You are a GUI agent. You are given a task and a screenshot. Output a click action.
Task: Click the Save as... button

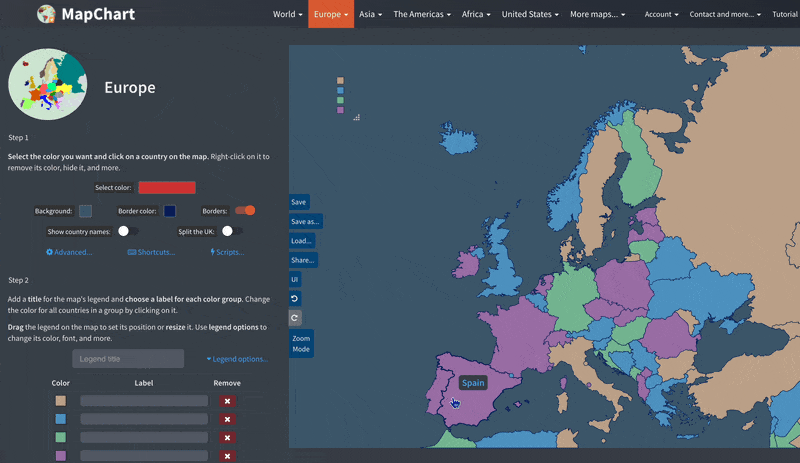coord(305,222)
